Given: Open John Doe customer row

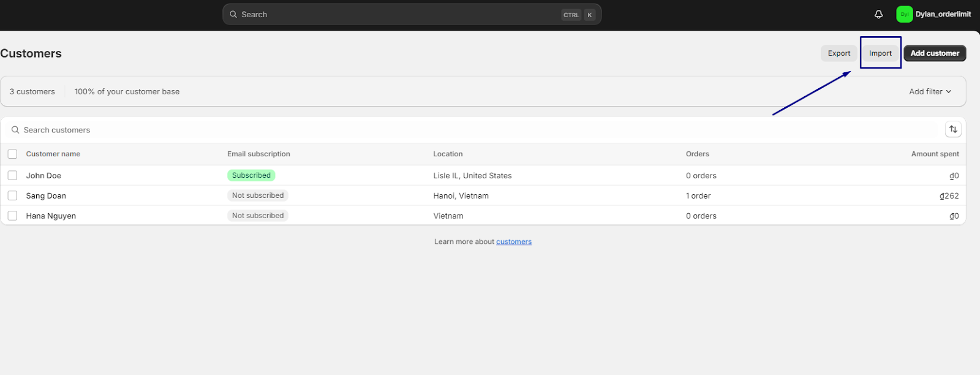Looking at the screenshot, I should (483, 175).
